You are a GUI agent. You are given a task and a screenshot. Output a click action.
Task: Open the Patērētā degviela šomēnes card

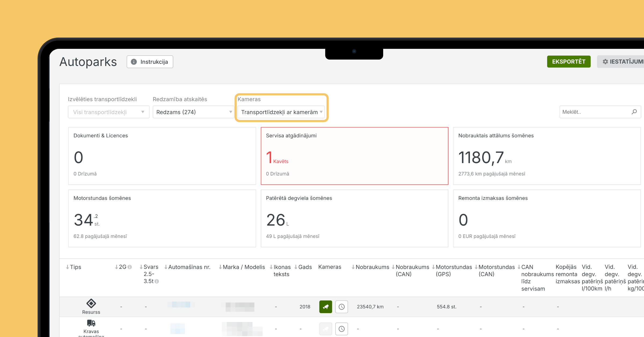click(354, 218)
